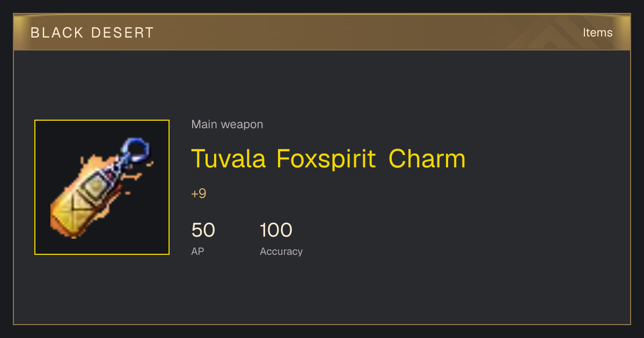644x338 pixels.
Task: Select the 50 AP stat value
Action: pyautogui.click(x=203, y=230)
